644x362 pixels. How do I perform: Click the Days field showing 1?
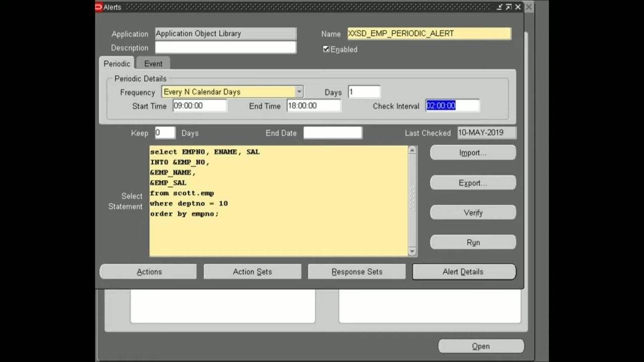click(x=364, y=92)
